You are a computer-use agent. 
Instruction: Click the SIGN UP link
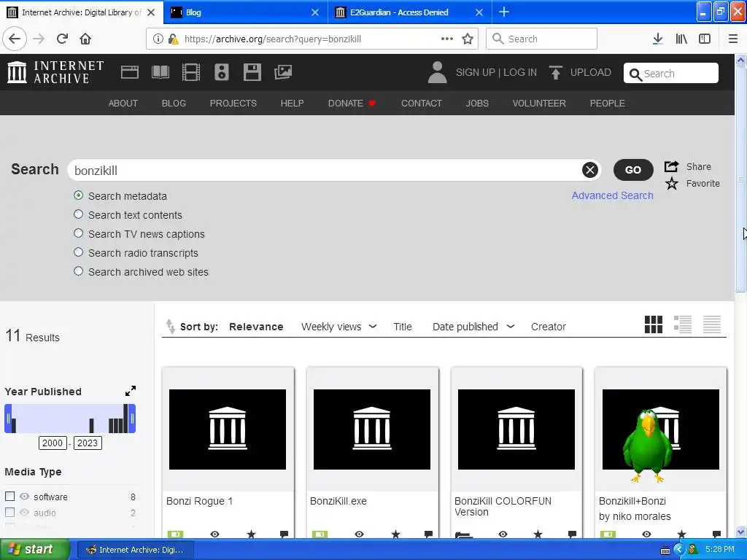coord(476,72)
